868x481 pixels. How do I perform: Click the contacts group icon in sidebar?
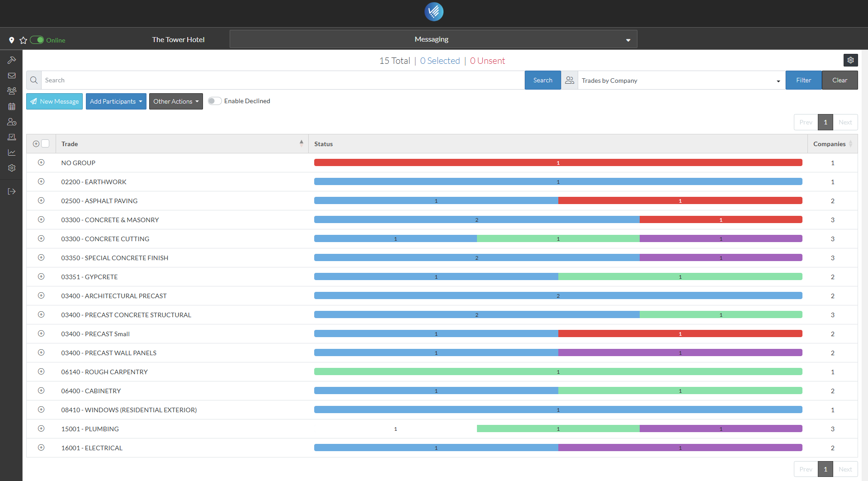(11, 91)
